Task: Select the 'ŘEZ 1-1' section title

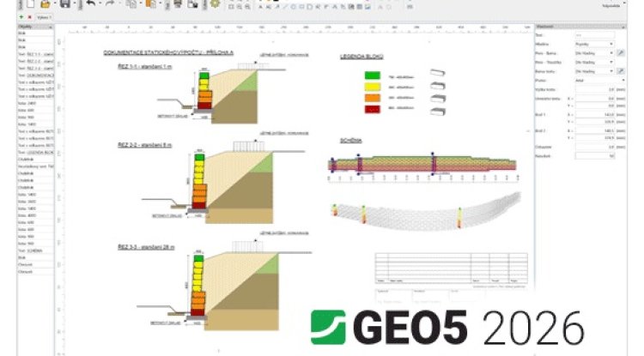Action: (x=144, y=67)
